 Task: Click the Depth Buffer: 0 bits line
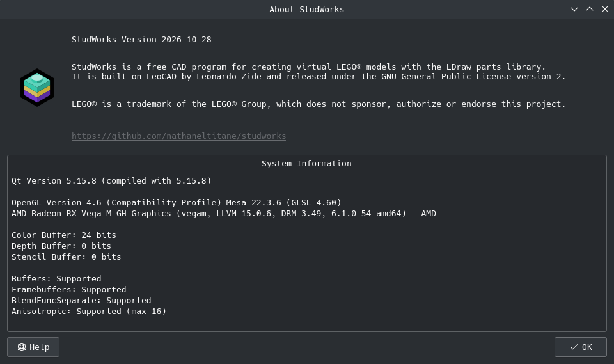(x=61, y=246)
